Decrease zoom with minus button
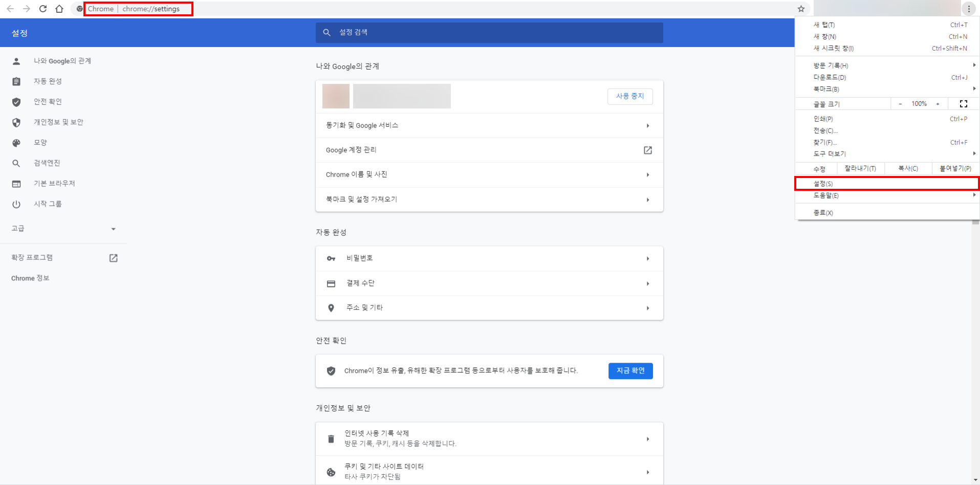This screenshot has height=485, width=980. 900,104
